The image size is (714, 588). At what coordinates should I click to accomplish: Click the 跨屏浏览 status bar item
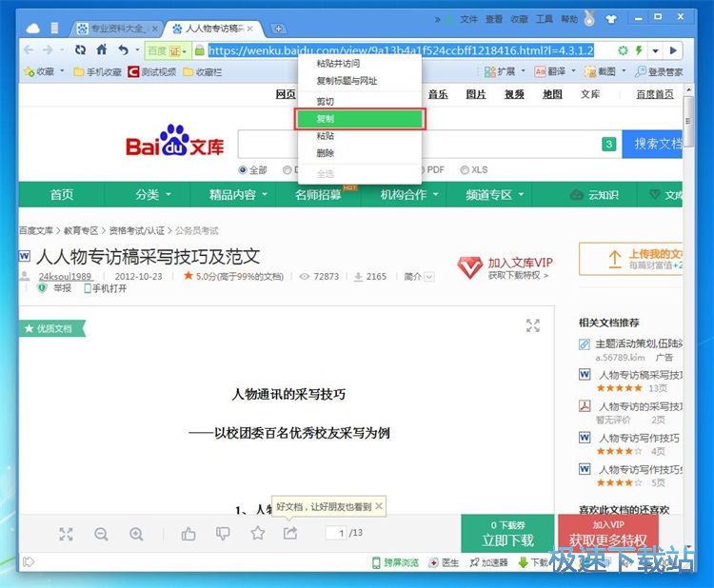pyautogui.click(x=395, y=563)
